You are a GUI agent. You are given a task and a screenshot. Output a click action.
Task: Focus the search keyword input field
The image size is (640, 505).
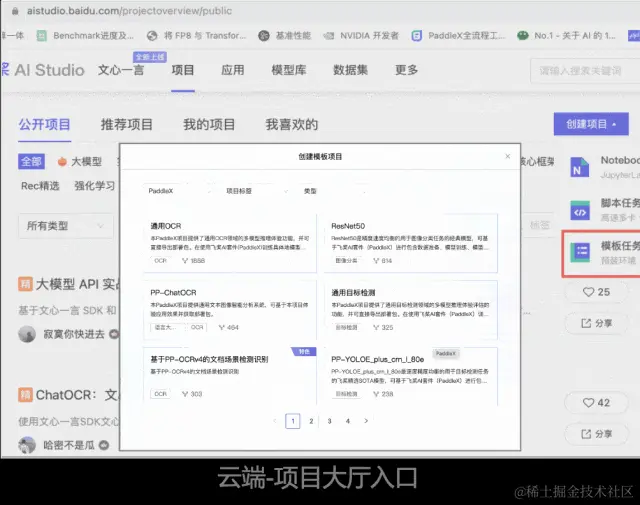coord(586,71)
